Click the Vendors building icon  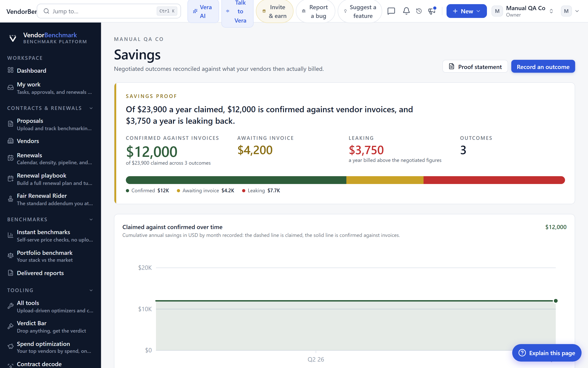point(10,141)
